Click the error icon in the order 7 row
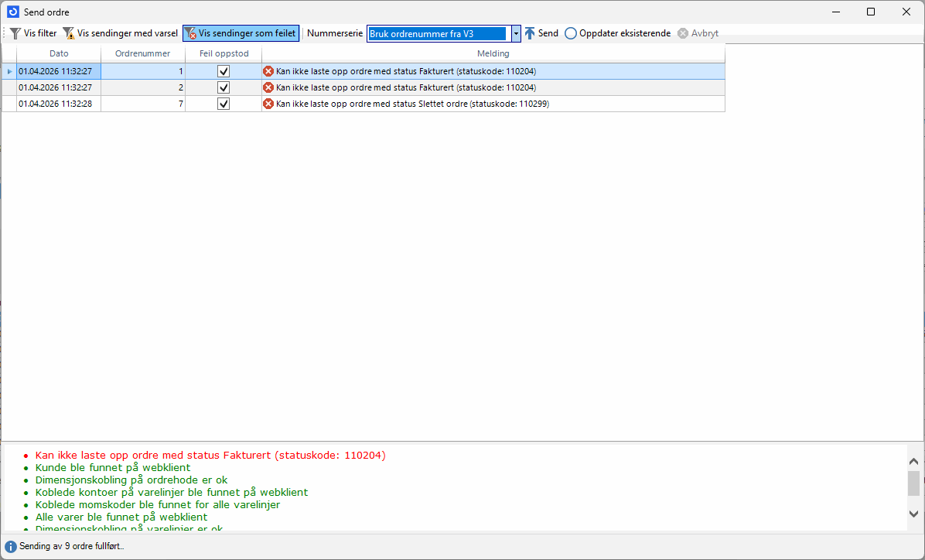Image resolution: width=925 pixels, height=560 pixels. click(268, 104)
